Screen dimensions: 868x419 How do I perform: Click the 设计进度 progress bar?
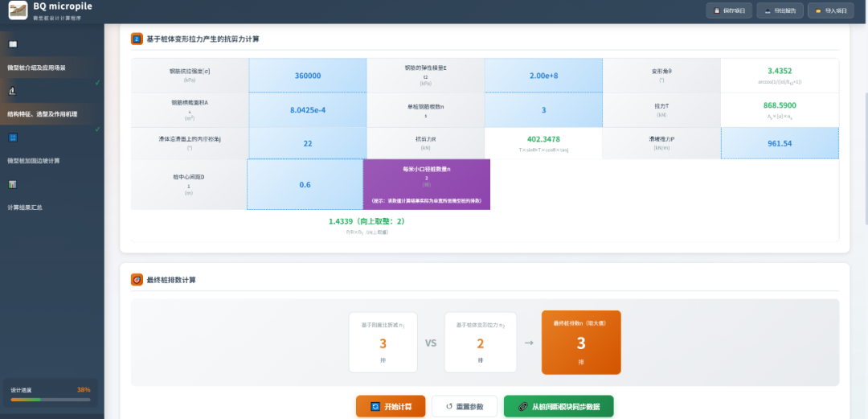(x=51, y=399)
